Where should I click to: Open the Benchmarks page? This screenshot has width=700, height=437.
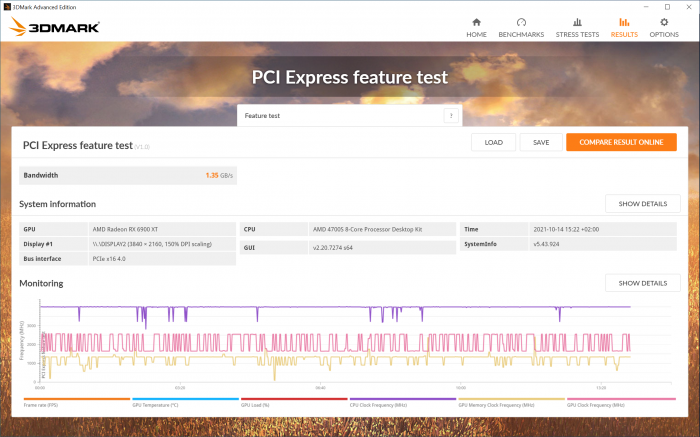coord(521,27)
